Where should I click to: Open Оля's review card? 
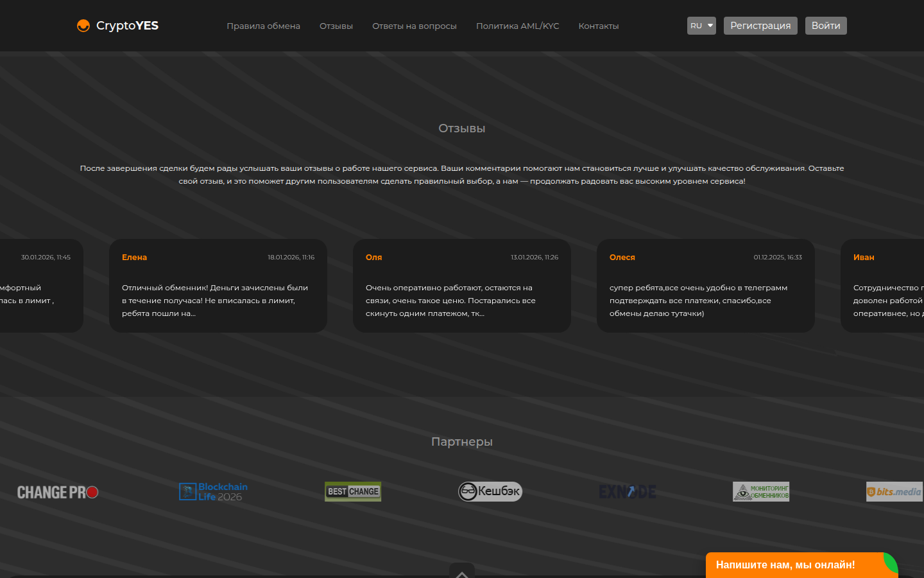pos(462,286)
